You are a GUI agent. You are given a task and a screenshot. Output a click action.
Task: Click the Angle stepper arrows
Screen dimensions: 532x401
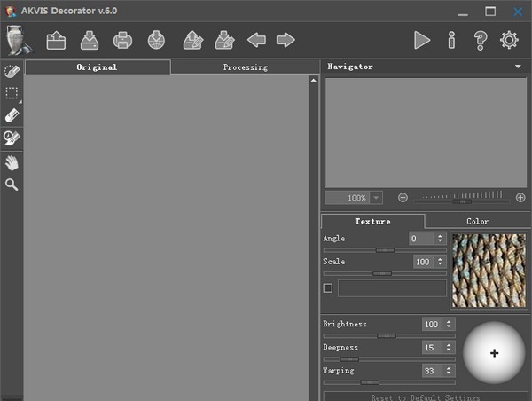pyautogui.click(x=440, y=239)
